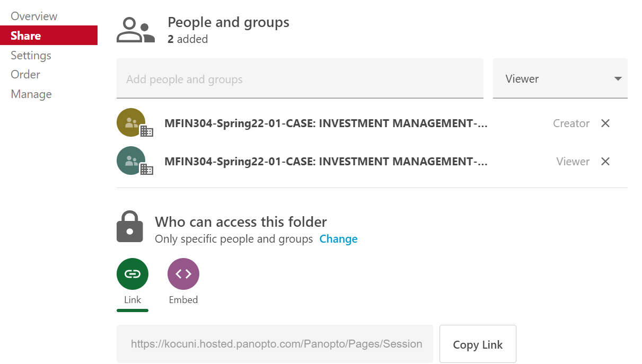The height and width of the screenshot is (364, 642).
Task: Switch to the Order tab
Action: click(25, 75)
